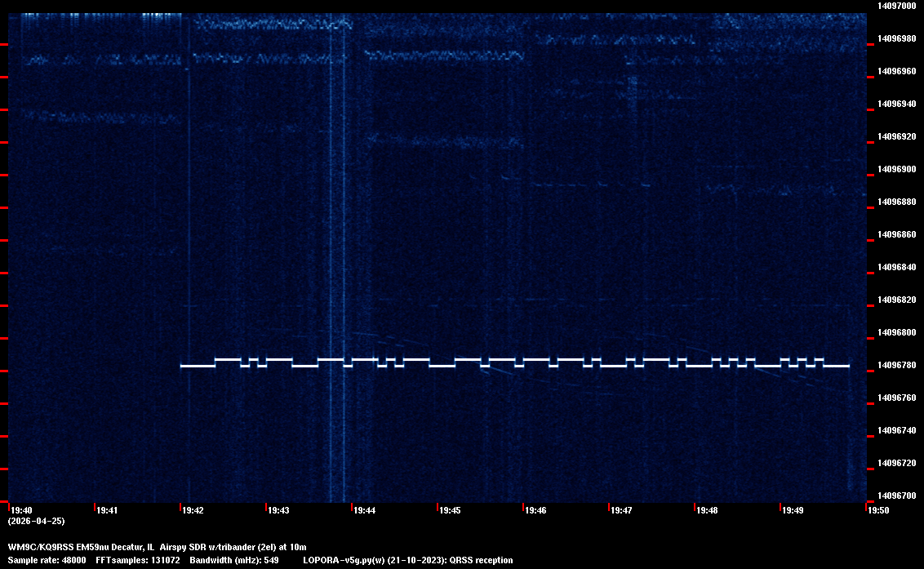Pick the 19:46 time axis marker
The image size is (924, 569).
point(535,510)
